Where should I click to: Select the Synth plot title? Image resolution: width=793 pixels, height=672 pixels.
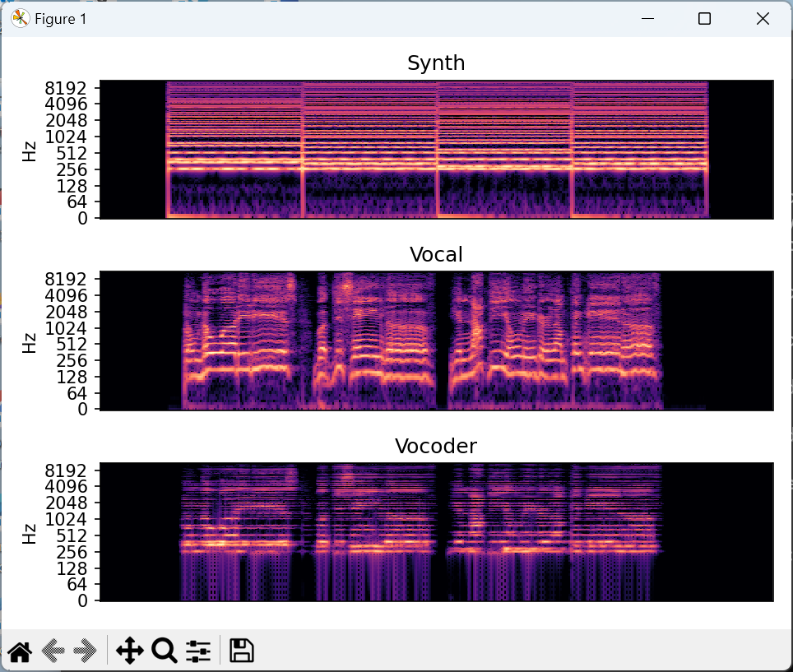pyautogui.click(x=436, y=63)
